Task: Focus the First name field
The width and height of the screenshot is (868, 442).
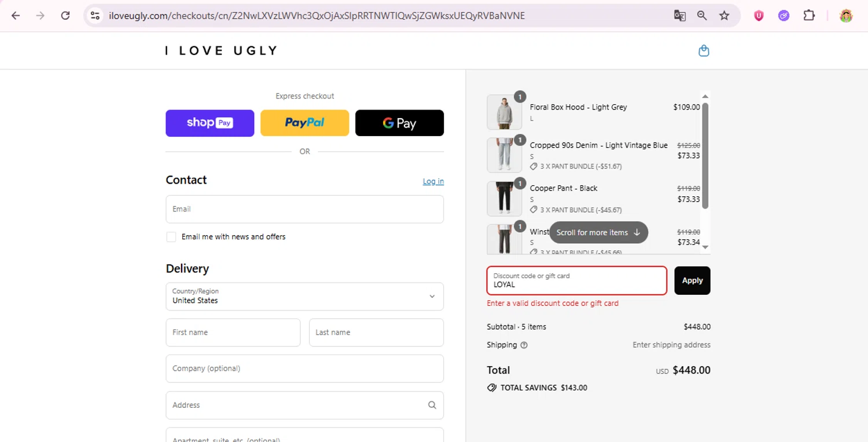Action: click(233, 333)
